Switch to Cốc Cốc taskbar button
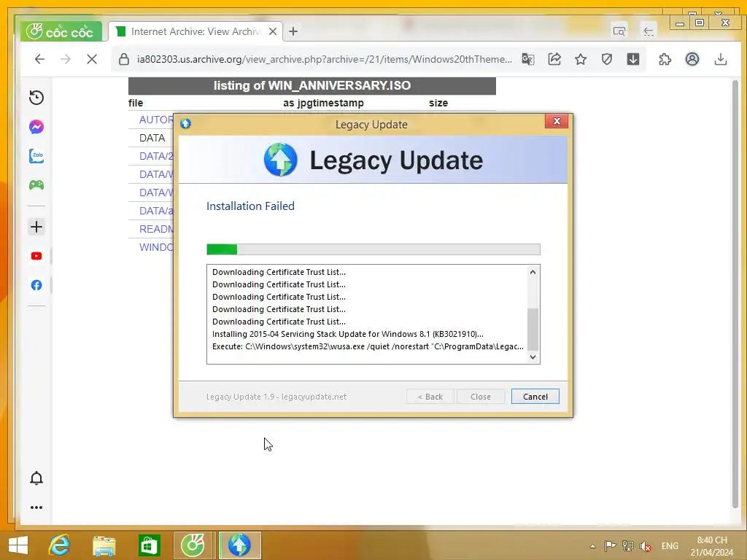This screenshot has width=747, height=560. 193,545
